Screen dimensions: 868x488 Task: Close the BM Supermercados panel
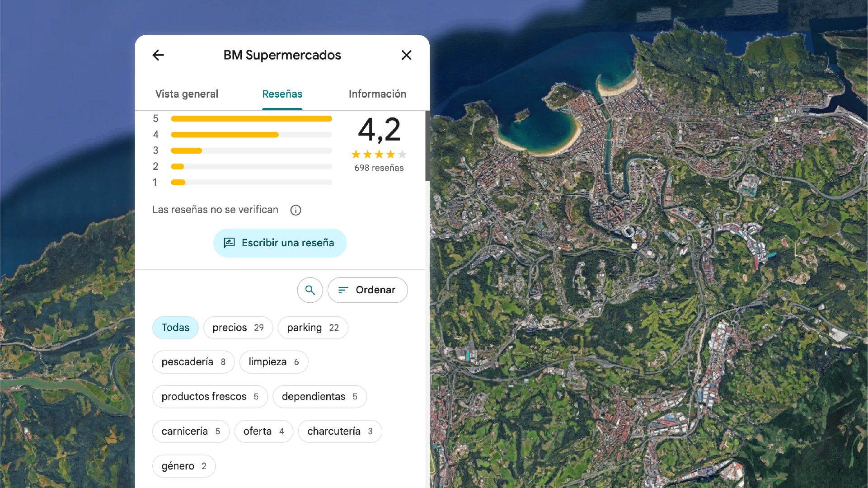click(x=407, y=55)
